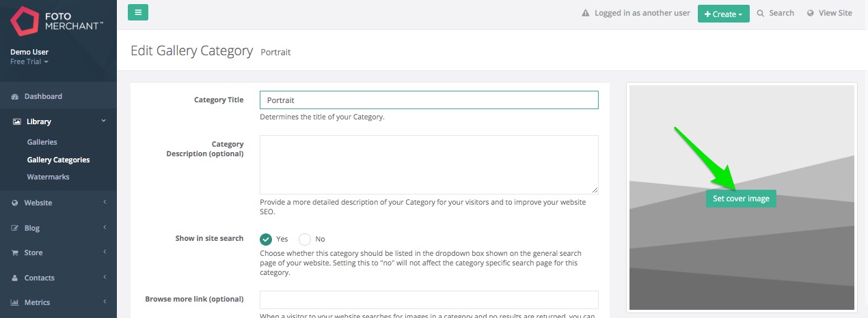Click the Foto Merchant logo
The height and width of the screenshot is (318, 868).
point(57,22)
